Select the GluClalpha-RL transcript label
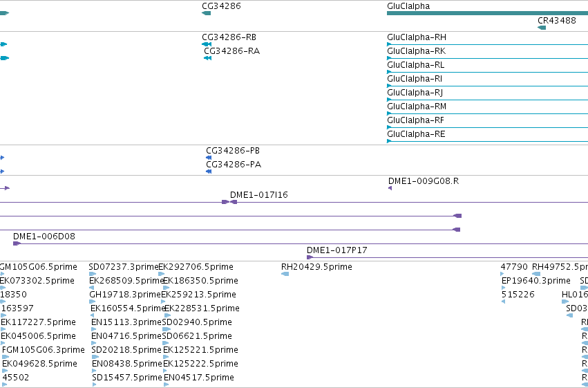588x388 pixels. point(416,65)
